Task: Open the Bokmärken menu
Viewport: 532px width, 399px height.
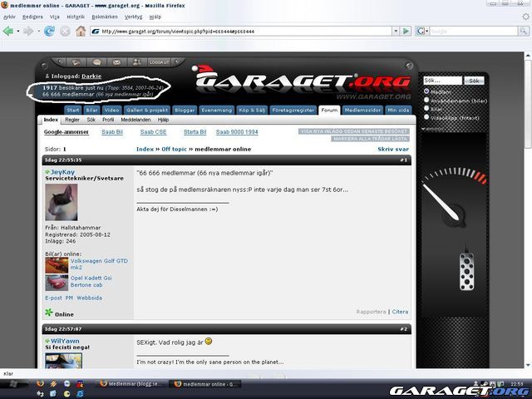Action: tap(105, 17)
